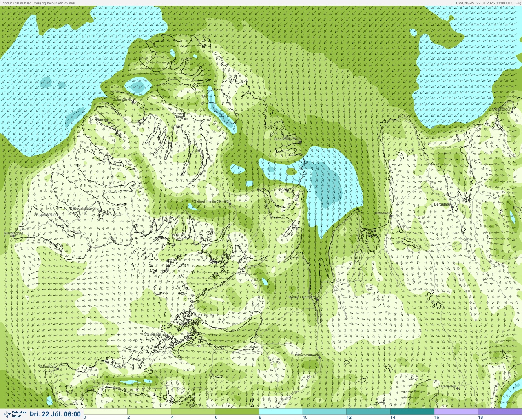Click the Stykkishólmur station label
522x420 pixels.
point(155,334)
